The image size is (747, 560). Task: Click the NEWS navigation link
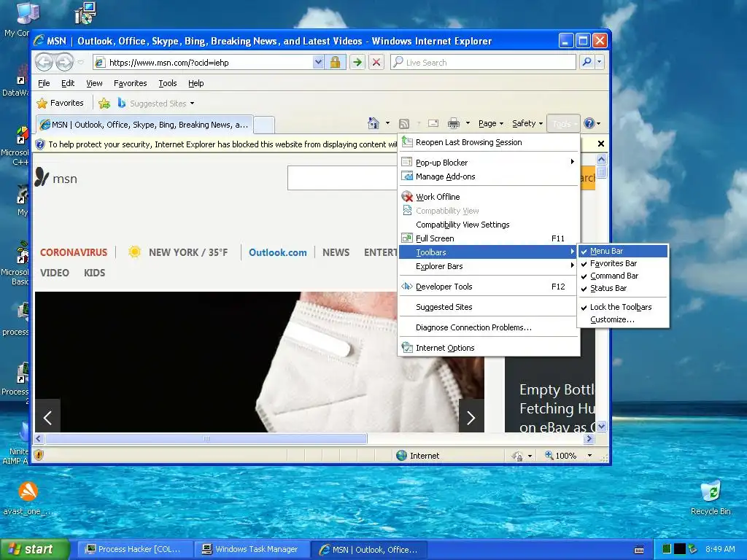(336, 252)
